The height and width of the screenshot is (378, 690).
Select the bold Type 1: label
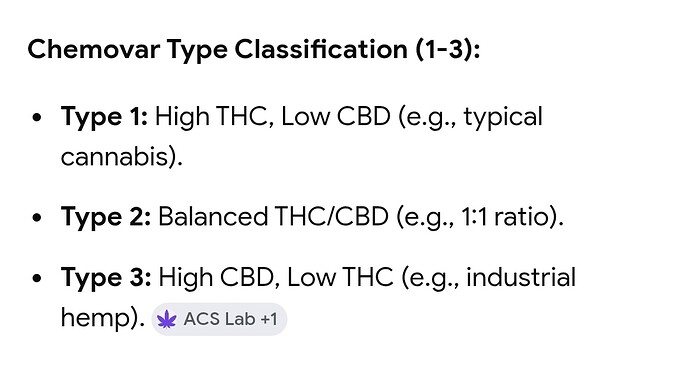coord(104,117)
